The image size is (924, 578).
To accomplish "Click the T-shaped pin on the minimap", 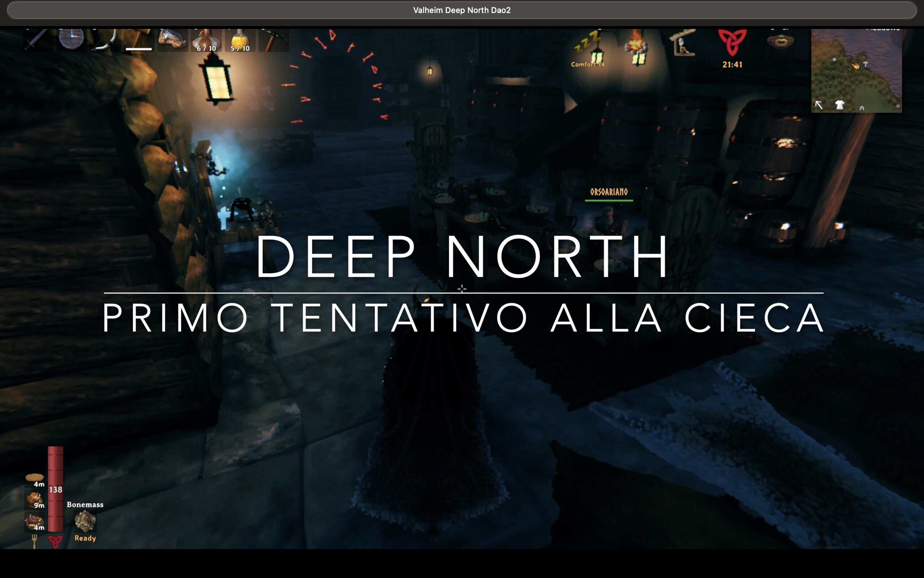I will (866, 64).
